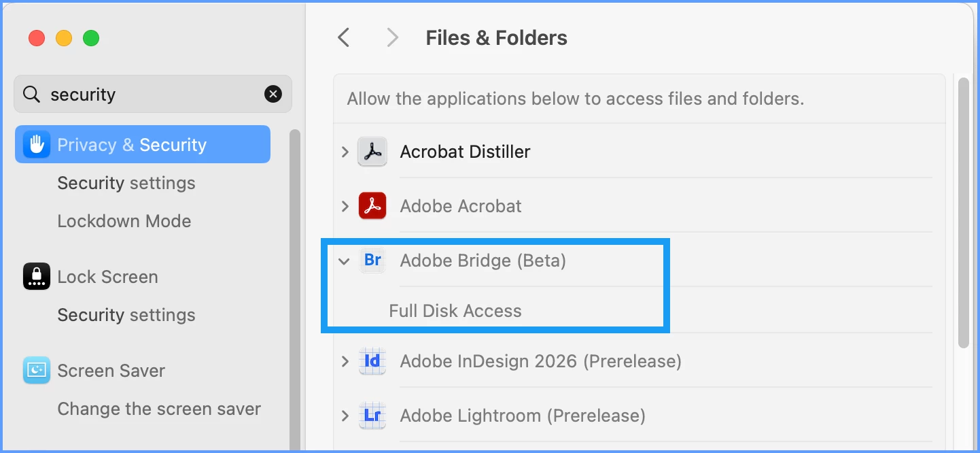980x453 pixels.
Task: Open Lockdown Mode in the sidebar
Action: [x=124, y=221]
